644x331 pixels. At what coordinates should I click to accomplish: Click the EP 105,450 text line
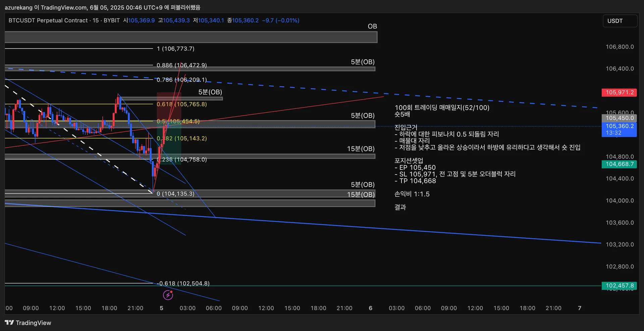click(415, 168)
